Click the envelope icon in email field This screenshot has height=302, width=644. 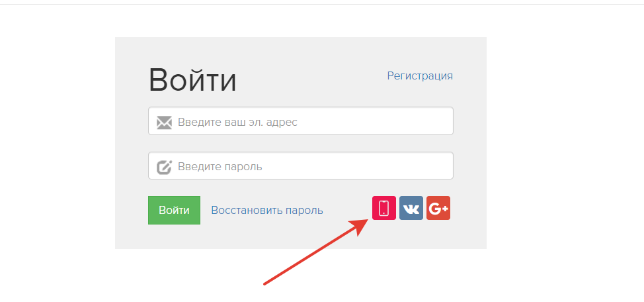(164, 123)
